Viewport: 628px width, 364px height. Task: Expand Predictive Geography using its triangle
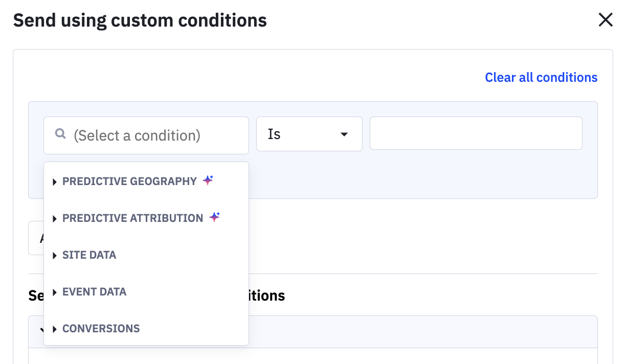tap(55, 182)
